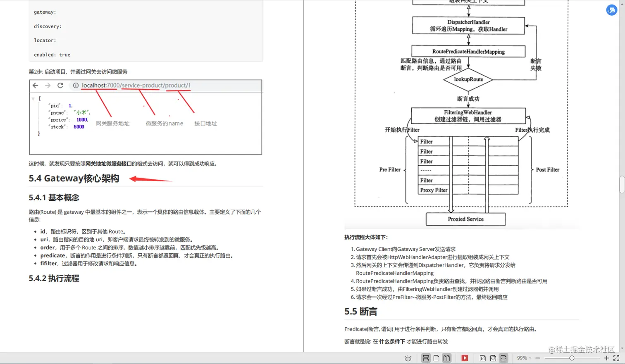This screenshot has width=625, height=364.
Task: Switch to two-page side-by-side view
Action: (x=446, y=358)
